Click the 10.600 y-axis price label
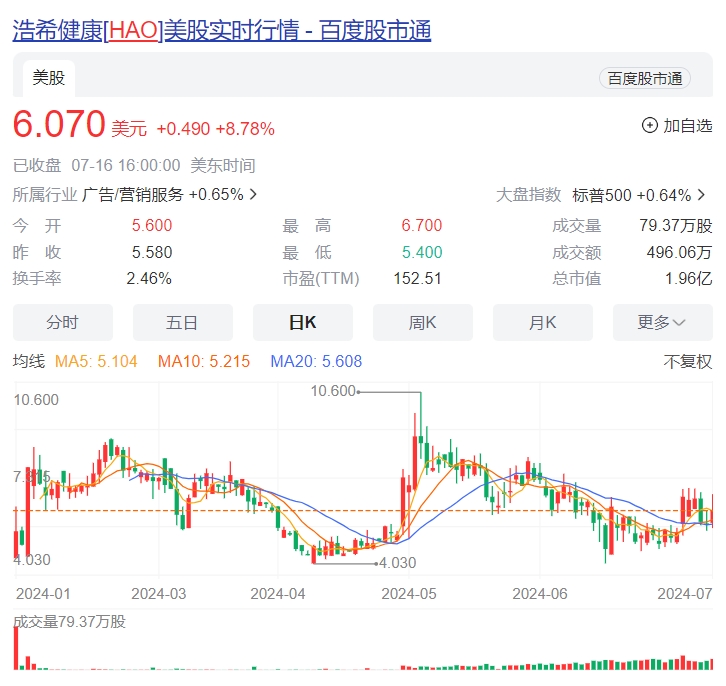Screen dimensions: 726x686 pyautogui.click(x=36, y=400)
